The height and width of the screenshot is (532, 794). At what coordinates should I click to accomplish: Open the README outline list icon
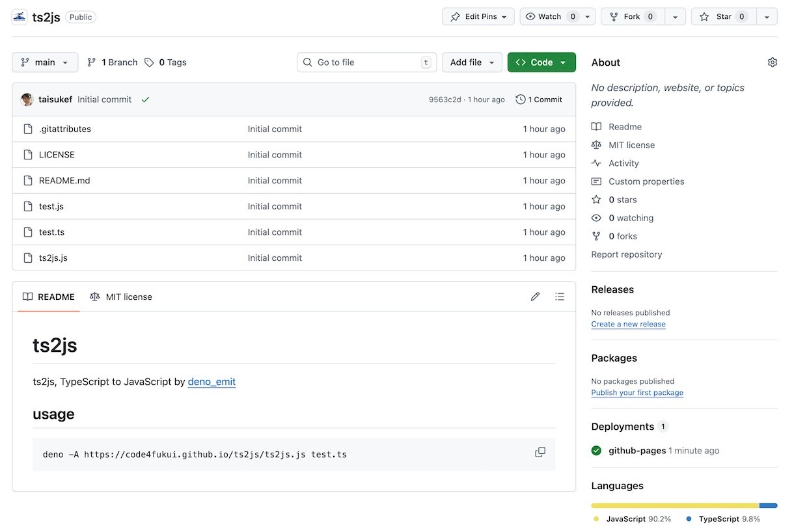[x=559, y=297]
